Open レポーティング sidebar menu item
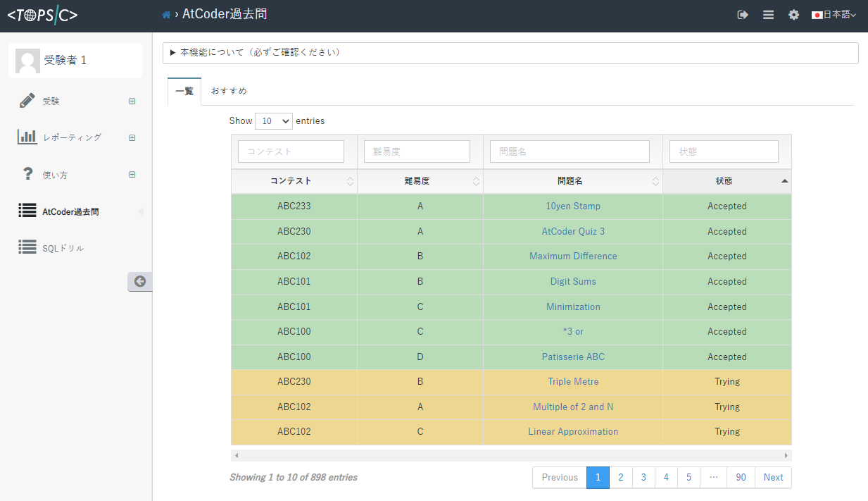 pyautogui.click(x=72, y=137)
